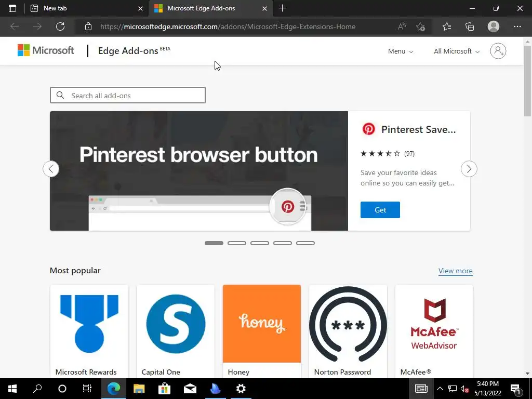Get the Pinterest Save extension

380,210
